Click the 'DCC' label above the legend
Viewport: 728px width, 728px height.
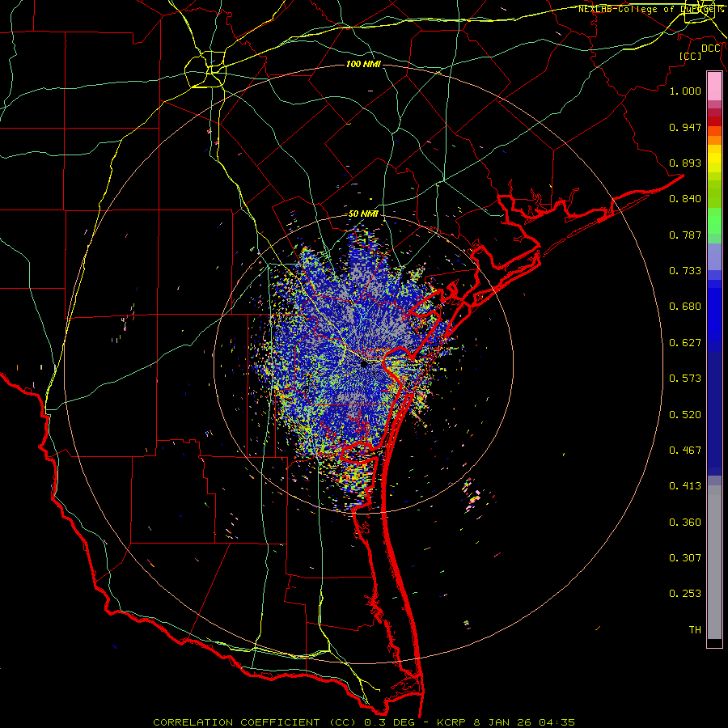click(711, 49)
